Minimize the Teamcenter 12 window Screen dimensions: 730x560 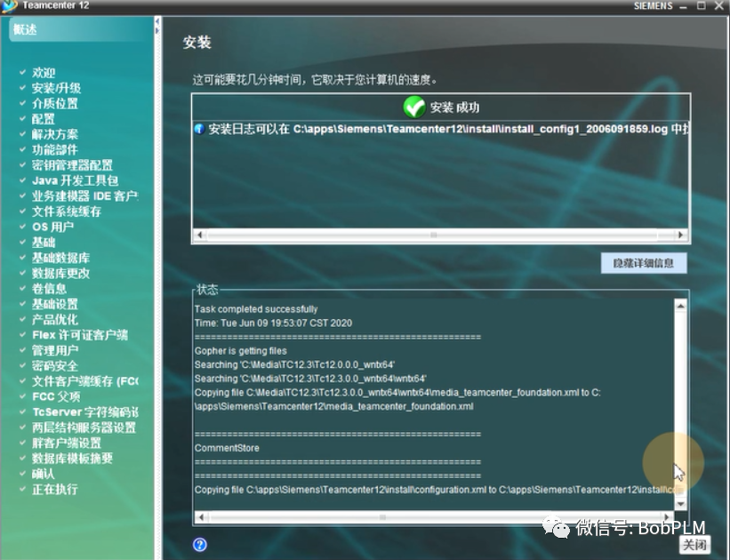click(x=683, y=6)
